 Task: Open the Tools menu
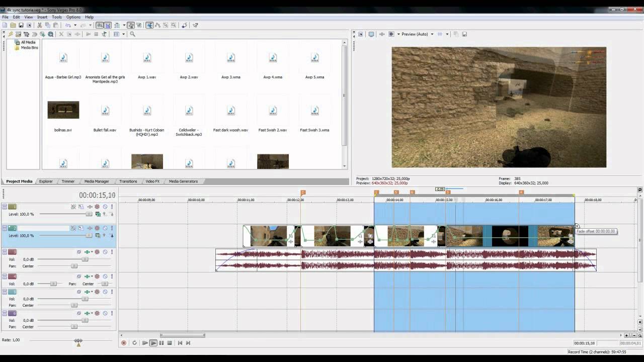57,17
